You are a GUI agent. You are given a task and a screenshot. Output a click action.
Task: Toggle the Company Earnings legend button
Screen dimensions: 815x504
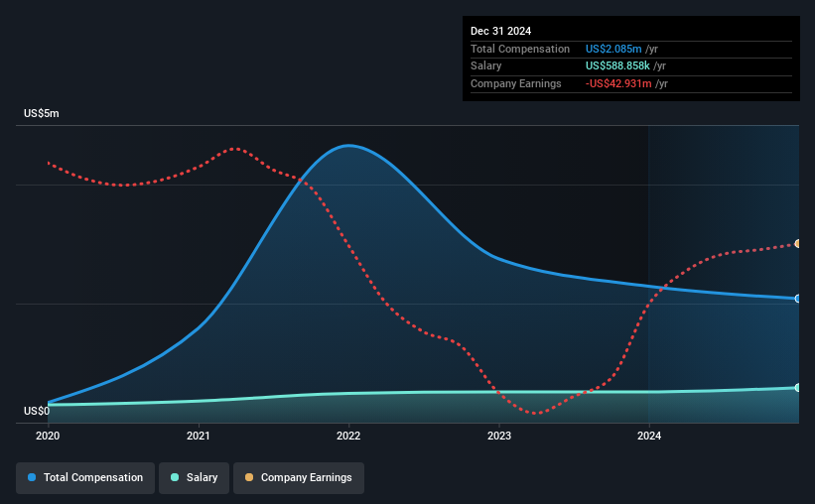(299, 477)
